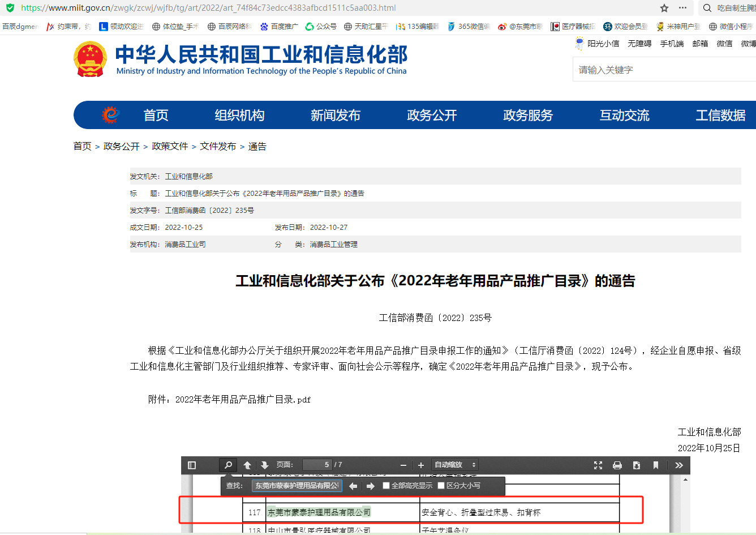This screenshot has width=756, height=535.
Task: Bookmark the page with the star icon
Action: pyautogui.click(x=664, y=8)
